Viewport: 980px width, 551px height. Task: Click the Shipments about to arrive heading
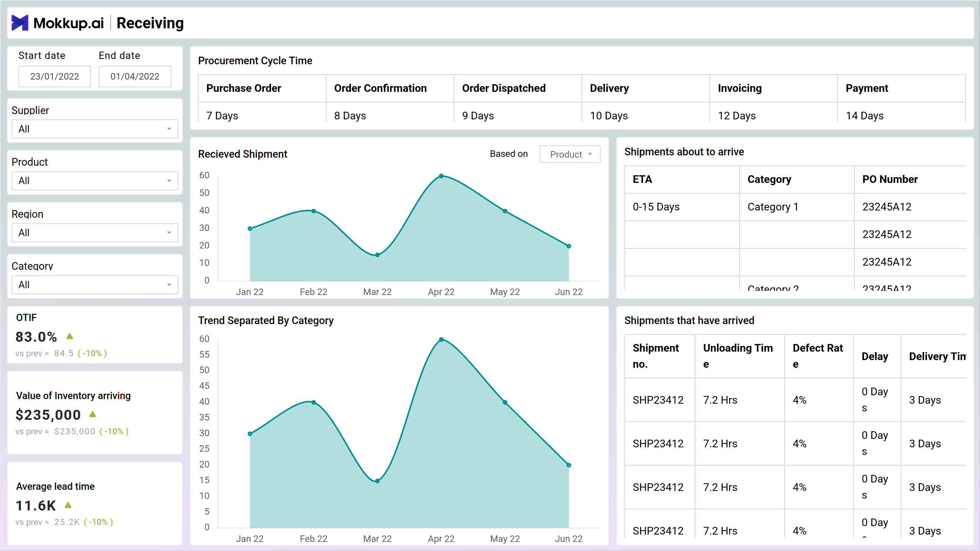click(x=684, y=152)
